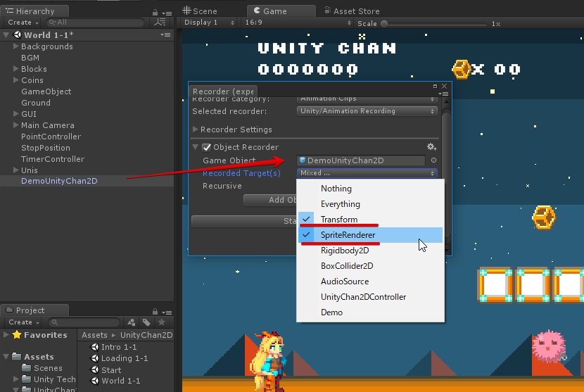The image size is (584, 392).
Task: Toggle Transform in the recorded targets list
Action: pos(370,220)
